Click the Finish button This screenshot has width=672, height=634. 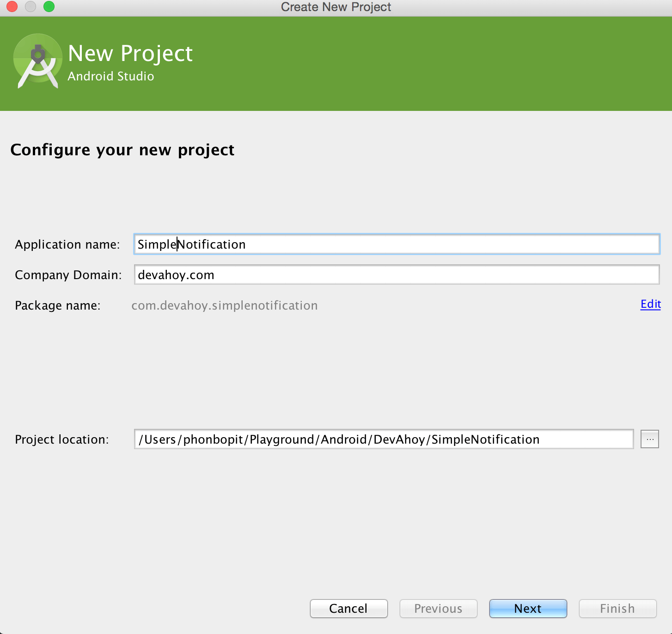tap(617, 609)
